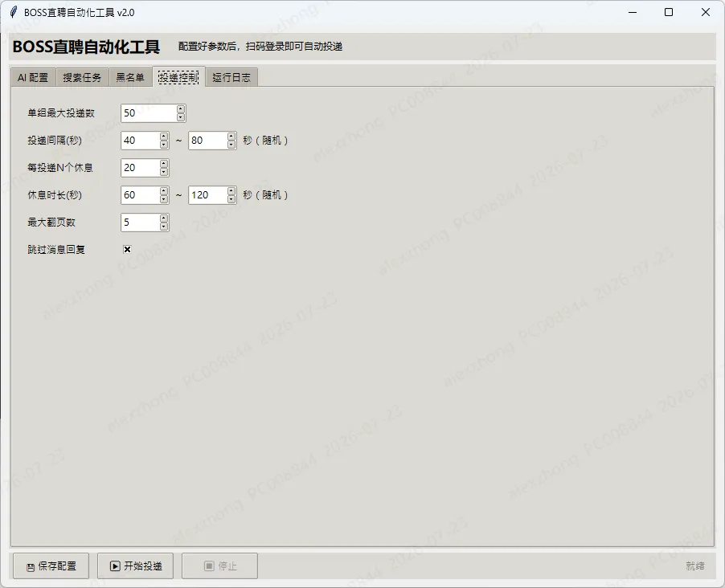Click the feather app icon in title bar
The image size is (725, 588).
coord(14,12)
